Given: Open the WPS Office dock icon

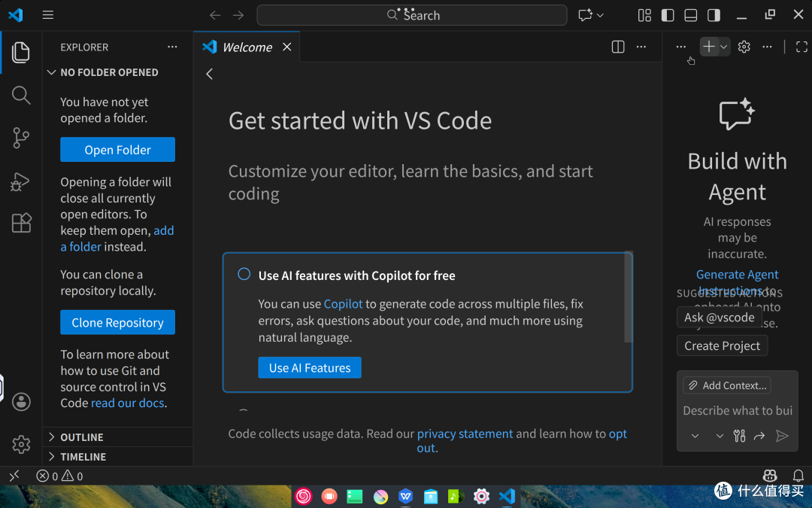Looking at the screenshot, I should [x=405, y=496].
